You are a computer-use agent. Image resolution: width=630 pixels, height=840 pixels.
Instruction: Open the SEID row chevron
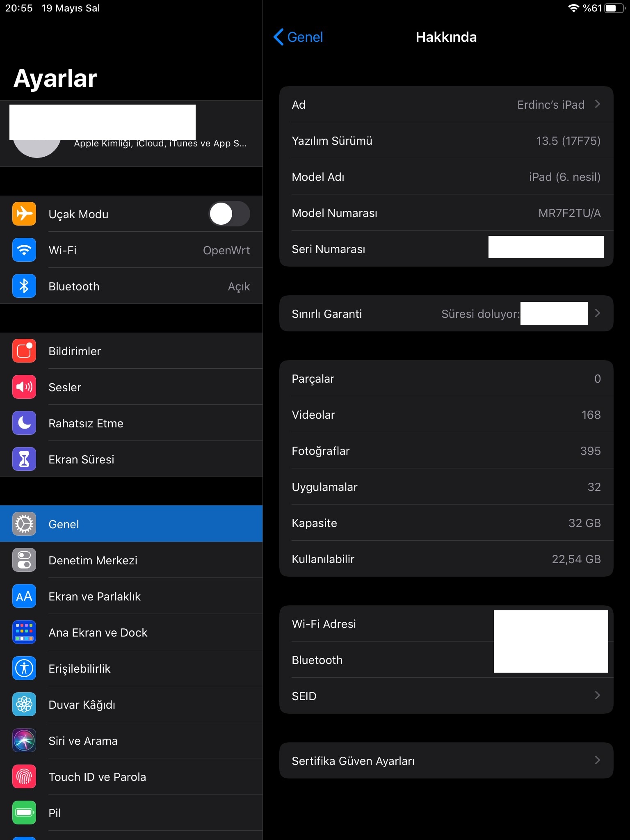[598, 695]
